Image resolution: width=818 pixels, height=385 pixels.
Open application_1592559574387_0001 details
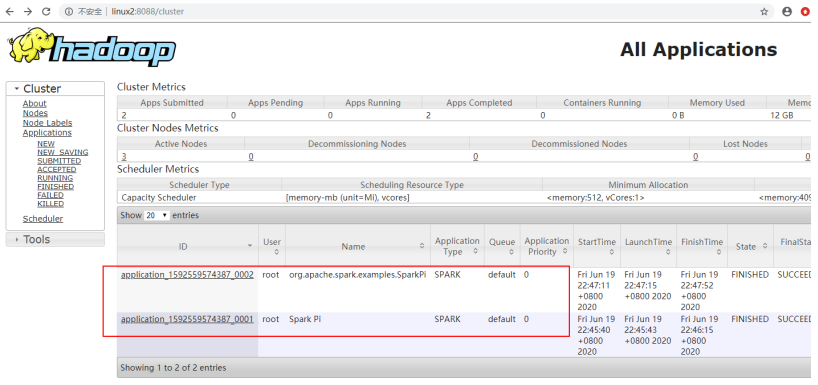(187, 319)
